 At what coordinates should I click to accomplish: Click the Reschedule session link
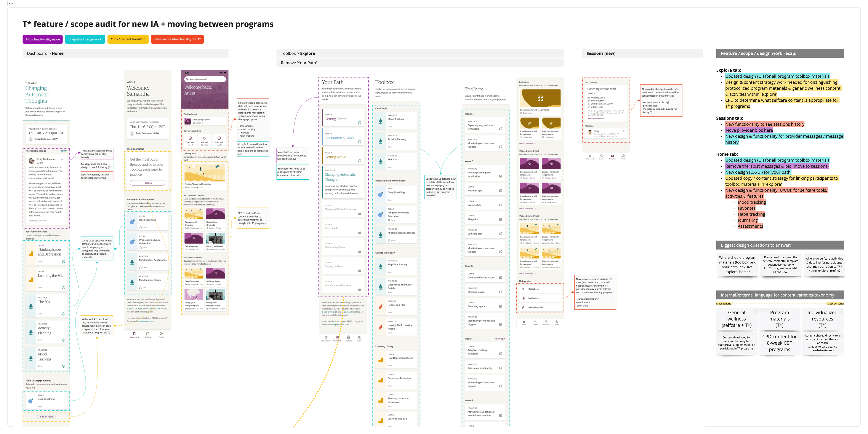(x=596, y=118)
